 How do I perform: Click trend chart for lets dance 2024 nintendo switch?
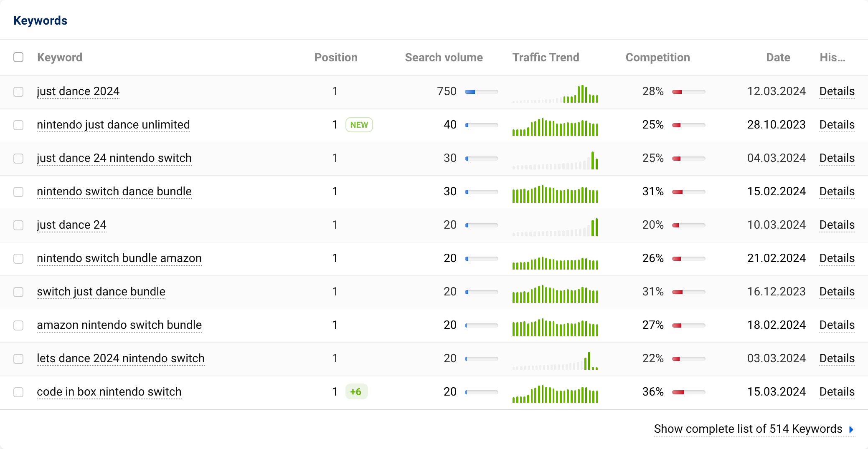(x=556, y=361)
